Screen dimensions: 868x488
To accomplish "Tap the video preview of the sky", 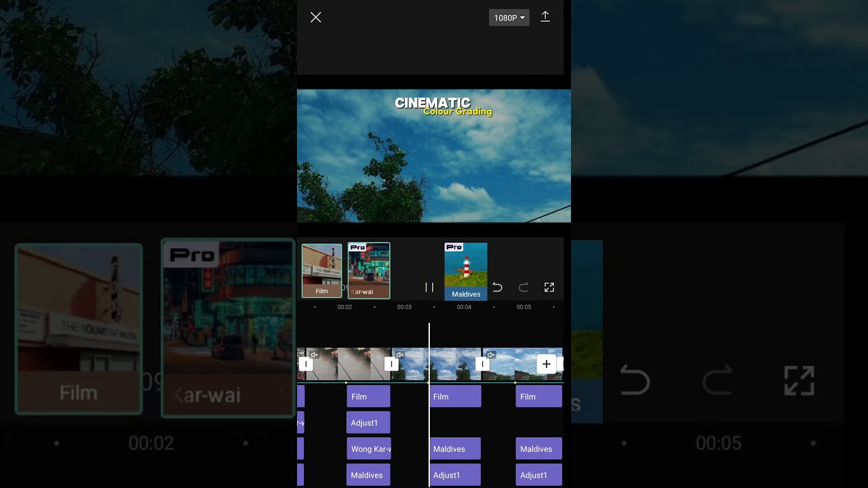I will point(434,156).
